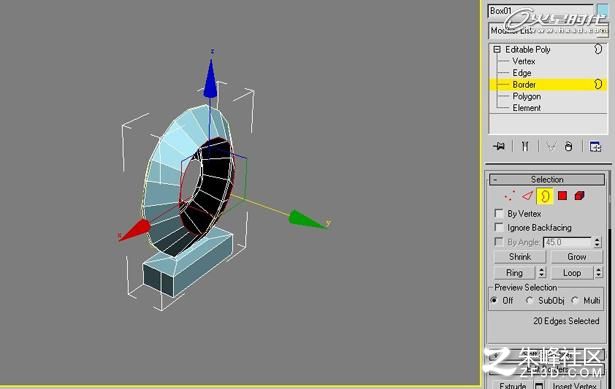Select Border sub-object mode icon

click(545, 196)
